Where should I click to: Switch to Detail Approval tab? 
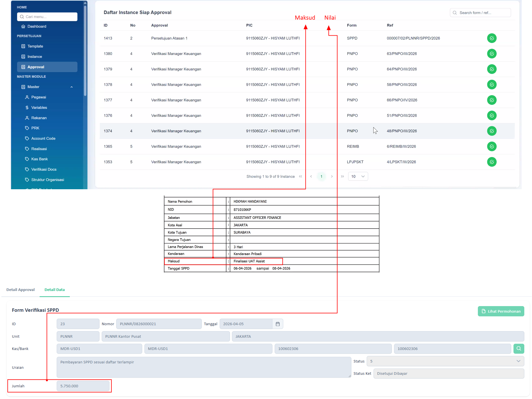pyautogui.click(x=21, y=290)
